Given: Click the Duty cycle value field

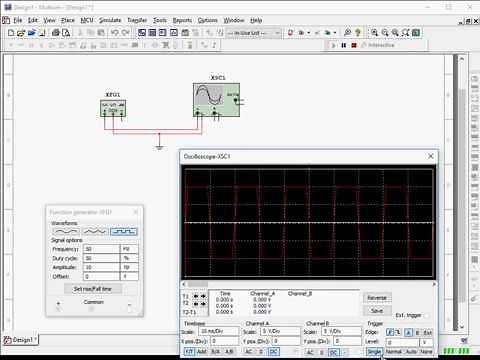Looking at the screenshot, I should (x=101, y=258).
